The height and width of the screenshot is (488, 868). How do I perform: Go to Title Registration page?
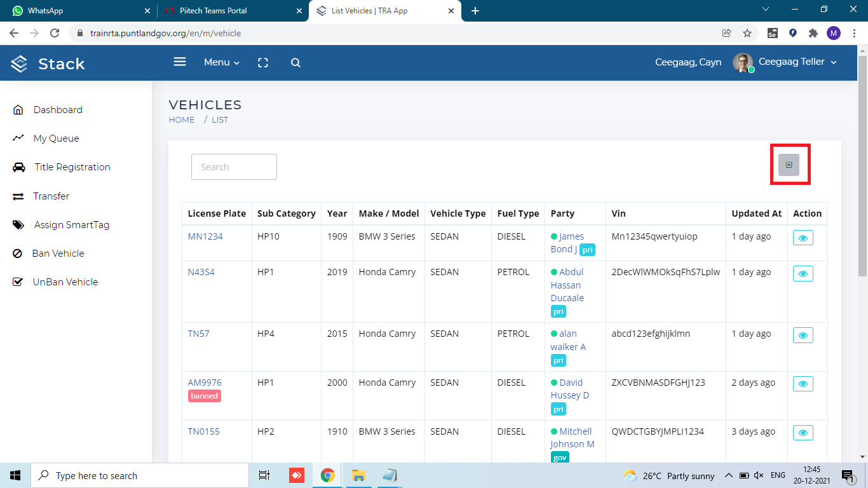72,166
